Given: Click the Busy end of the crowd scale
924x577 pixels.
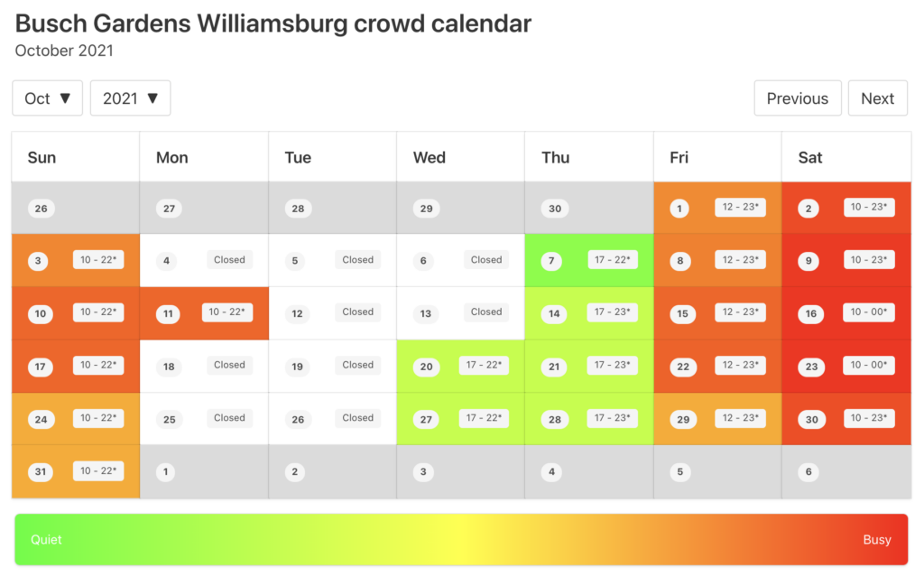Looking at the screenshot, I should pyautogui.click(x=876, y=539).
